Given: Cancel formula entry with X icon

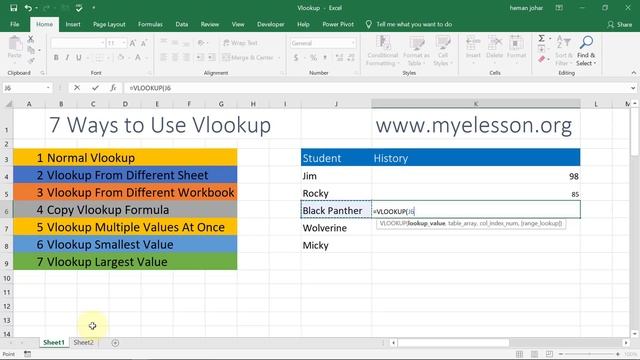Looking at the screenshot, I should pos(77,88).
